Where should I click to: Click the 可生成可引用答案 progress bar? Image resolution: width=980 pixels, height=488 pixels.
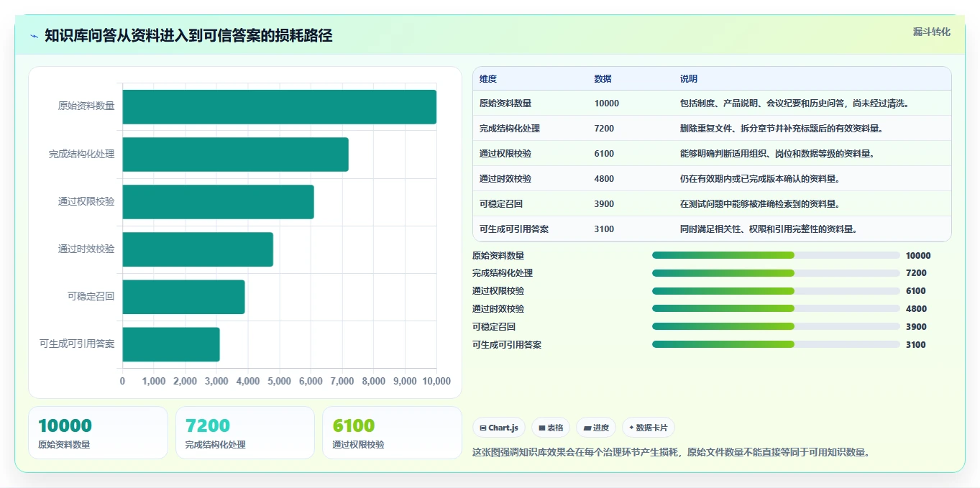(x=776, y=344)
